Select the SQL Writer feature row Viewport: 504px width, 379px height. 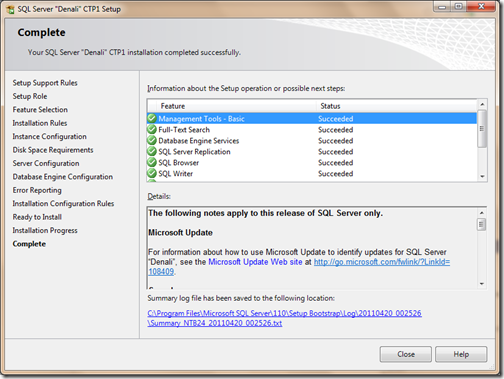click(x=312, y=173)
